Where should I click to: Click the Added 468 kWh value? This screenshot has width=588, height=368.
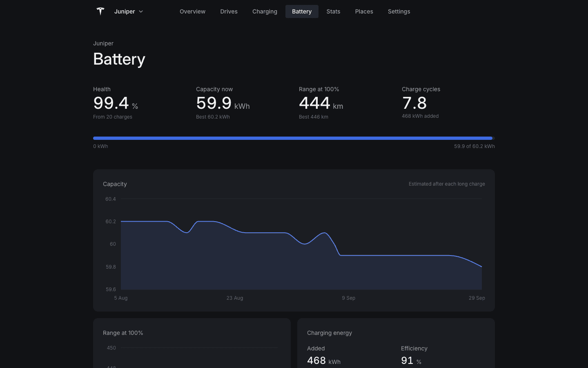pos(324,361)
